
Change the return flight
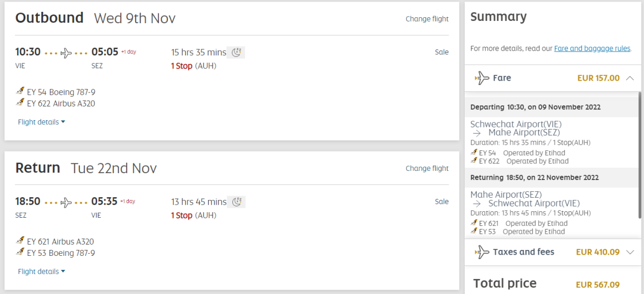[427, 168]
